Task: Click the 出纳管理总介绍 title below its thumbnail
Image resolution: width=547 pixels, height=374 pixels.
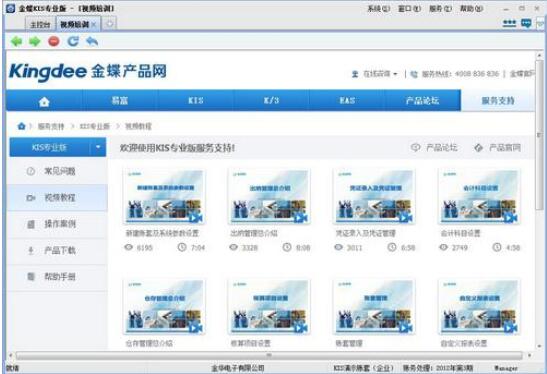Action: pyautogui.click(x=254, y=233)
